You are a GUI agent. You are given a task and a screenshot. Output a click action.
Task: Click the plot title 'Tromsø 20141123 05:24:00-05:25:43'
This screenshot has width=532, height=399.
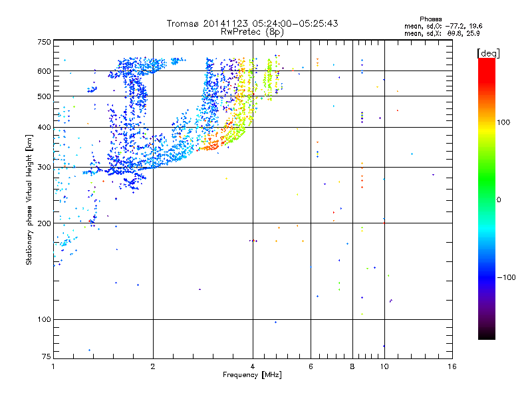point(252,23)
